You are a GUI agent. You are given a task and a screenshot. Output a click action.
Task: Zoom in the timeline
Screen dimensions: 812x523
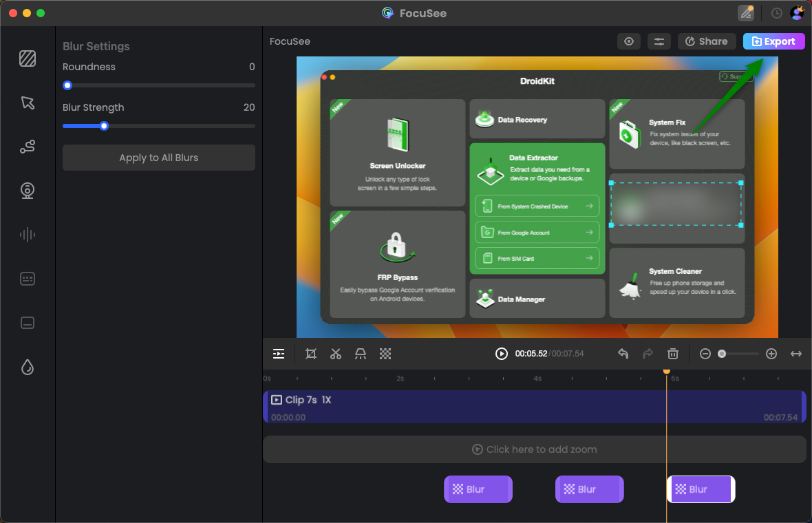pos(771,354)
